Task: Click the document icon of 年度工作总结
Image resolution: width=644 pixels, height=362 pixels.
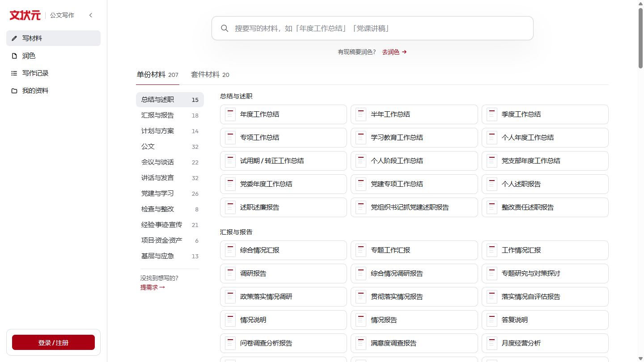Action: pos(230,114)
